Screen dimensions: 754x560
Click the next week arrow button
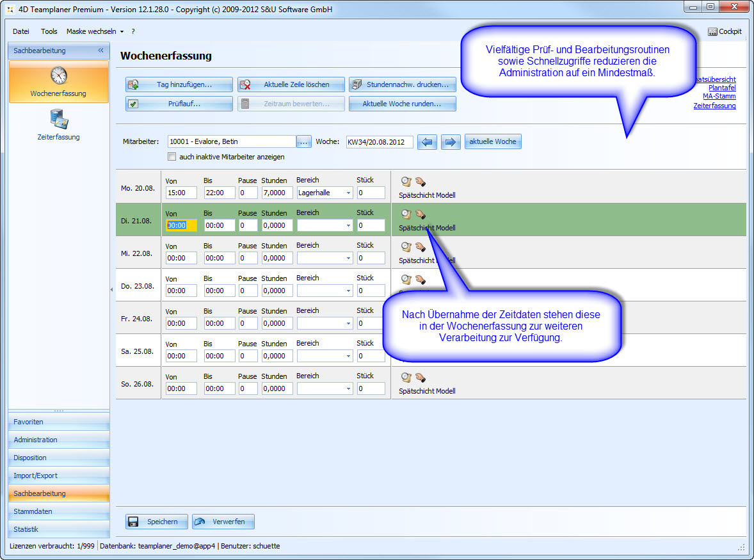[451, 142]
